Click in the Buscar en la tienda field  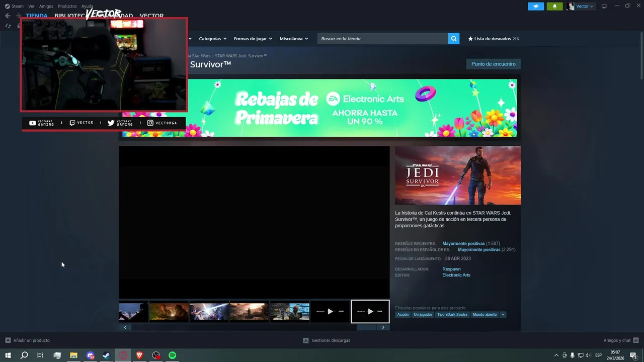(x=382, y=39)
